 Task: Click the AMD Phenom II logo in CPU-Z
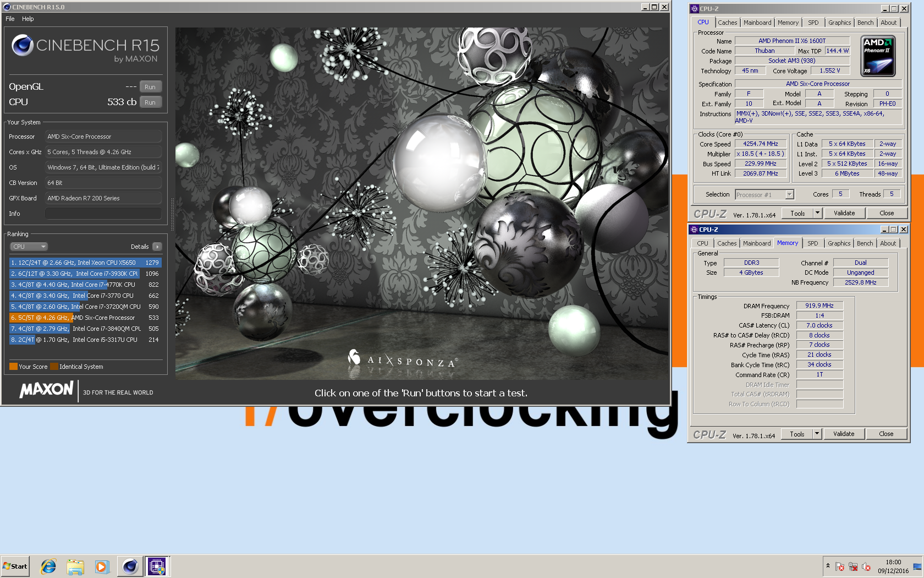click(878, 56)
